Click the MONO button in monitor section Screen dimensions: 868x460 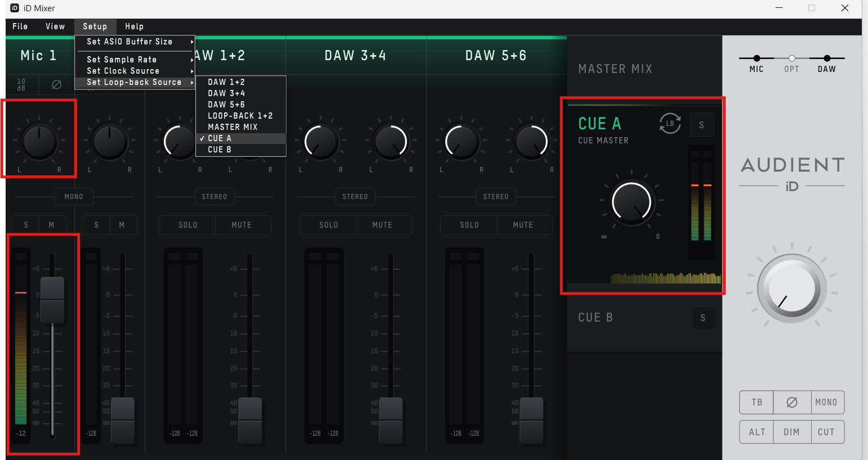pyautogui.click(x=826, y=402)
